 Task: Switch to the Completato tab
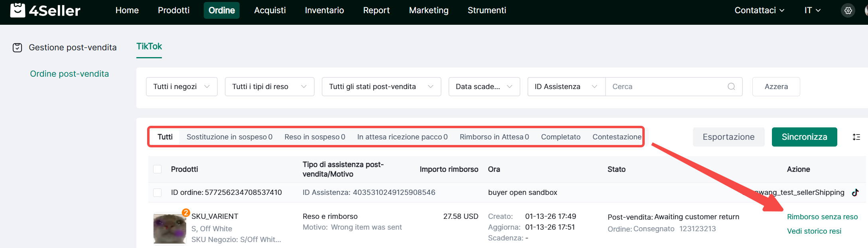(x=560, y=137)
